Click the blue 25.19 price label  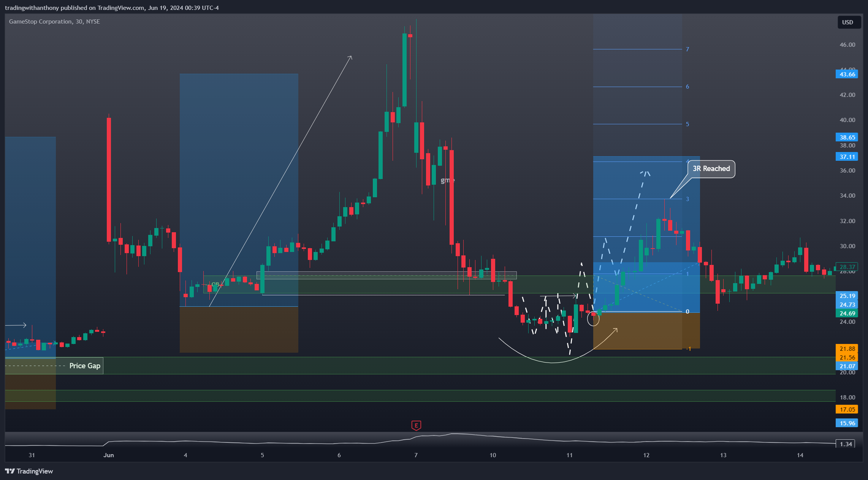[x=847, y=296]
